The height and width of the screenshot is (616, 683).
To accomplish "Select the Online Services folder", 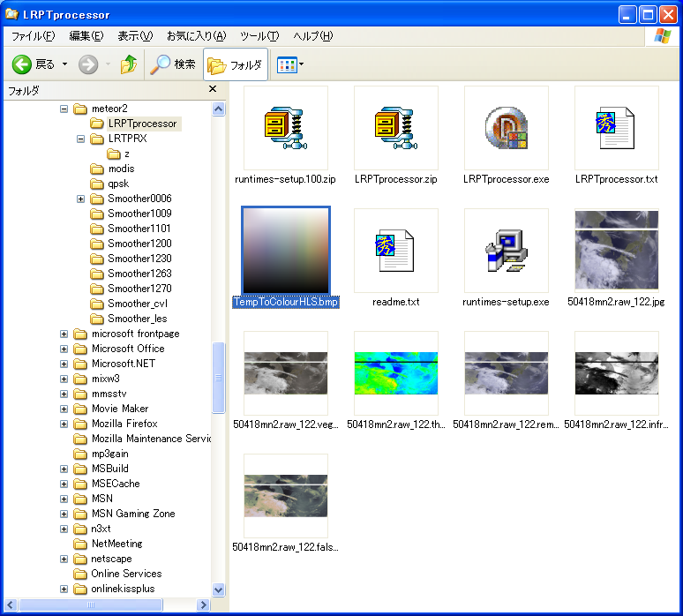I will (x=126, y=574).
